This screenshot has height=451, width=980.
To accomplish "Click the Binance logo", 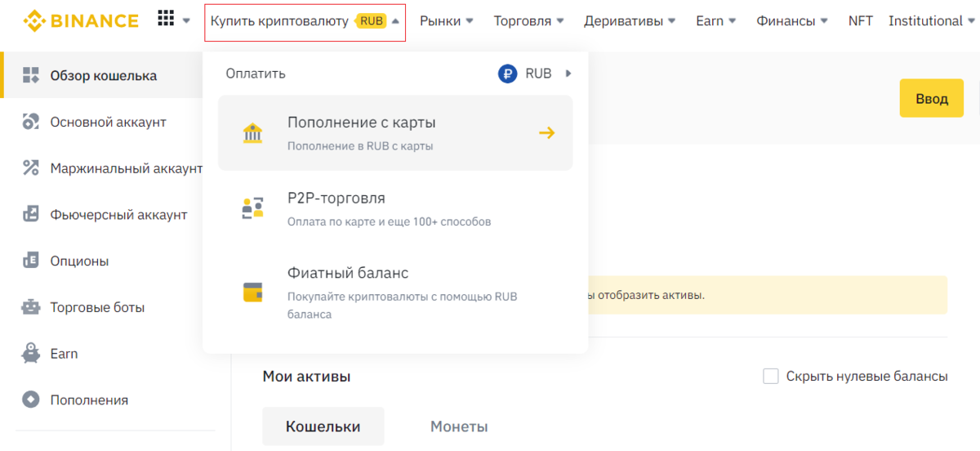I will point(81,20).
